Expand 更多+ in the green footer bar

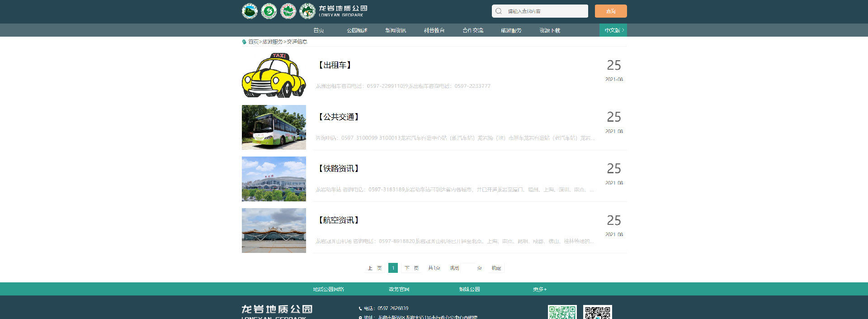tap(540, 289)
